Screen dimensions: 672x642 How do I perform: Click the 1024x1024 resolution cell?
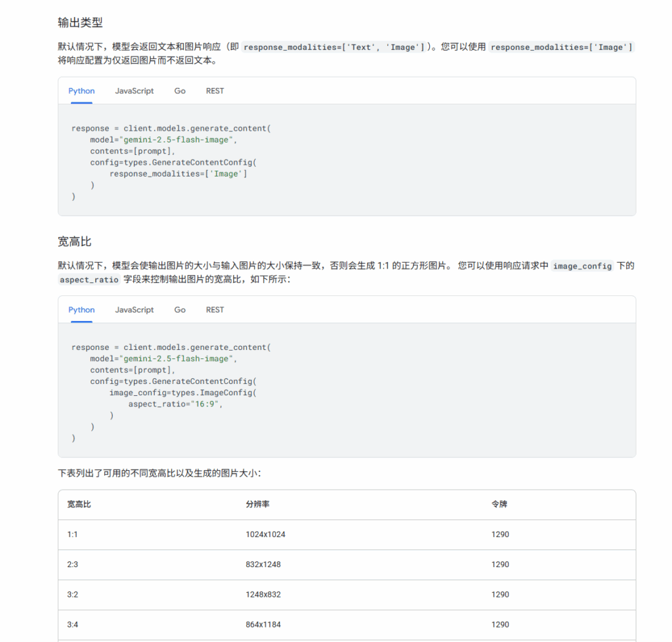tap(265, 534)
